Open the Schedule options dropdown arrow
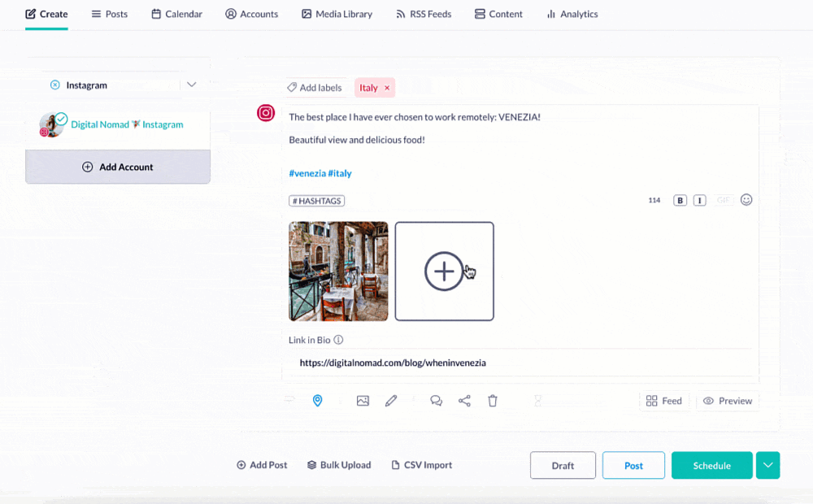The width and height of the screenshot is (813, 504). click(767, 465)
